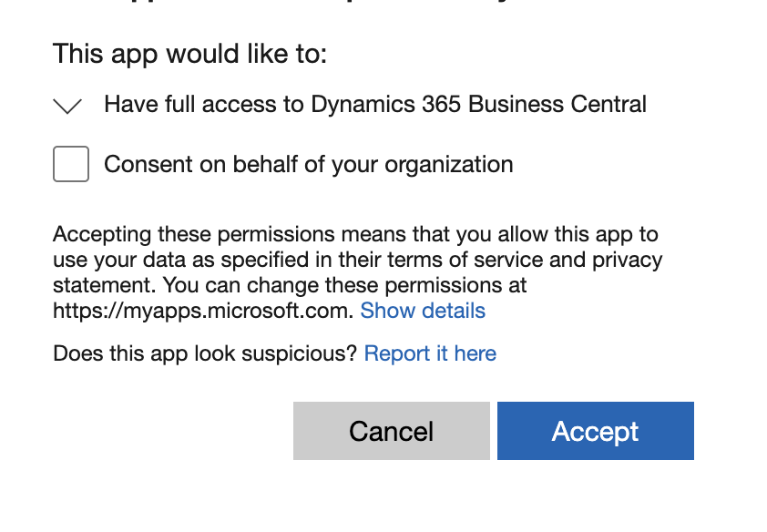Viewport: 767px width, 532px height.
Task: Click the 'This app would like to:' heading
Action: (x=189, y=54)
